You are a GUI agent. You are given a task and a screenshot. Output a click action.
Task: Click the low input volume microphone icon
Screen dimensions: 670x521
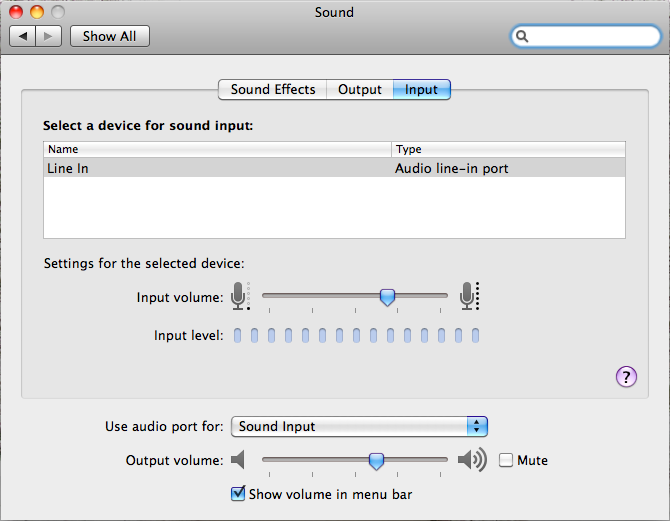[x=238, y=296]
